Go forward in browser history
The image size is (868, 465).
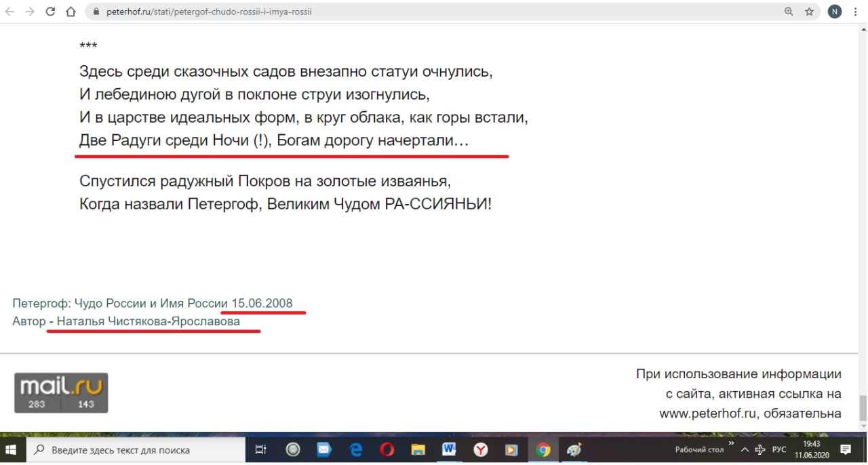30,12
